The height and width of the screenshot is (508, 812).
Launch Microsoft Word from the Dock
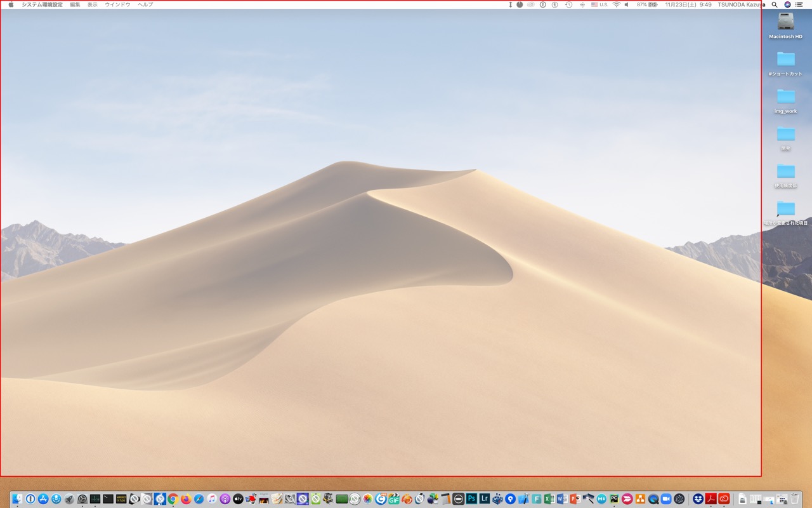click(562, 499)
